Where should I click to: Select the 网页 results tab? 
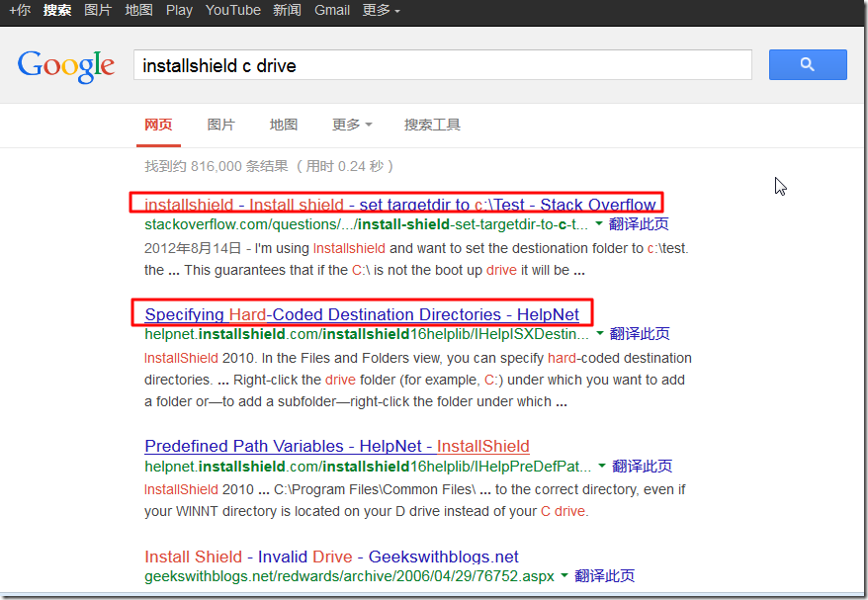158,125
